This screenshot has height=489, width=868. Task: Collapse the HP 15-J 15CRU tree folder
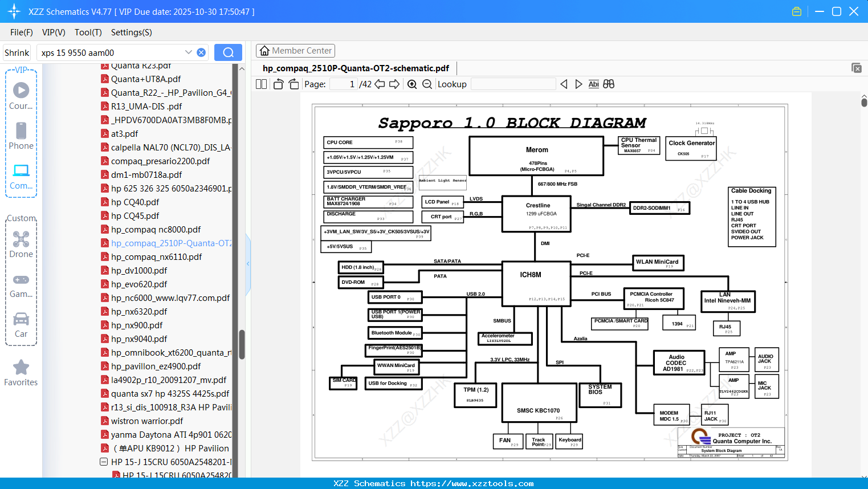(x=104, y=462)
